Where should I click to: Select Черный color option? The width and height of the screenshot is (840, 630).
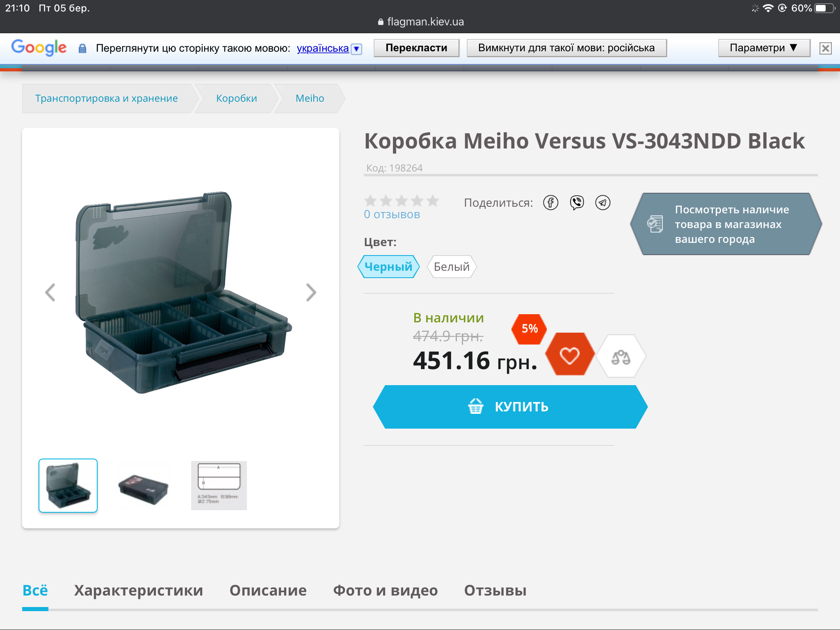pos(388,267)
